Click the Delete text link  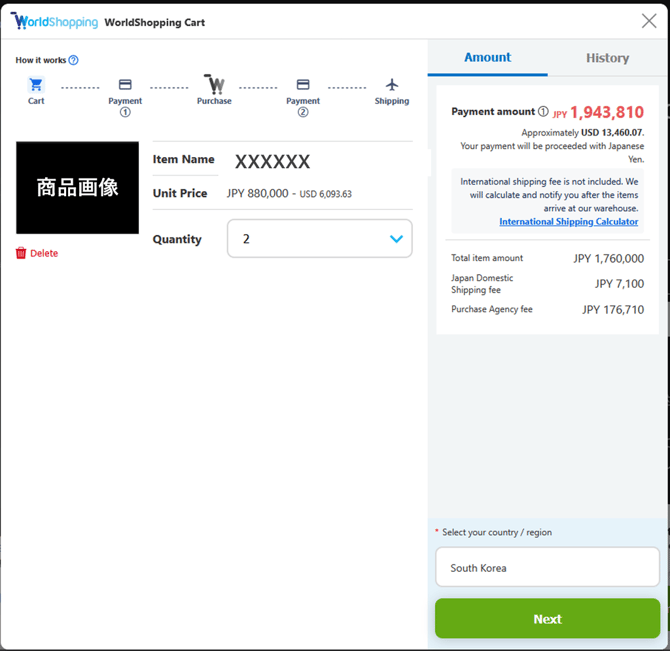(44, 253)
